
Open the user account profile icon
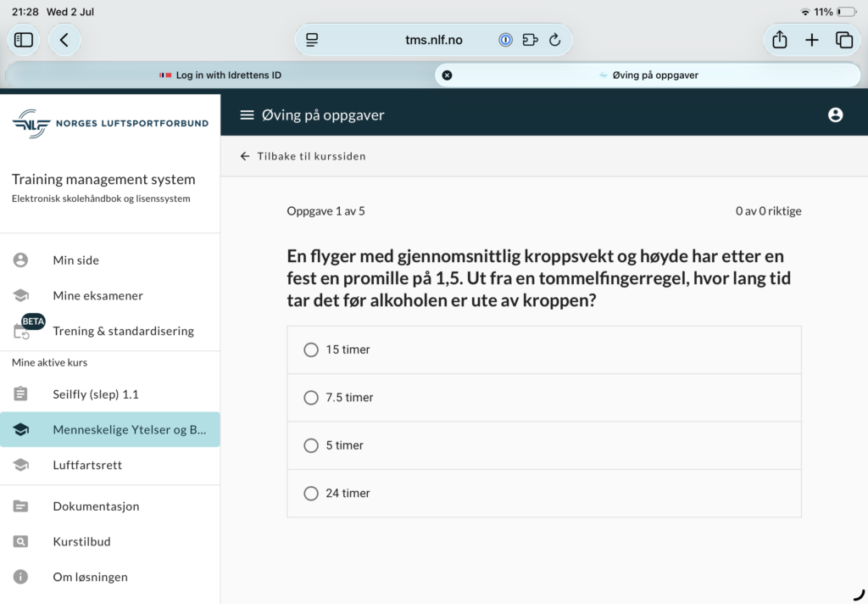835,115
